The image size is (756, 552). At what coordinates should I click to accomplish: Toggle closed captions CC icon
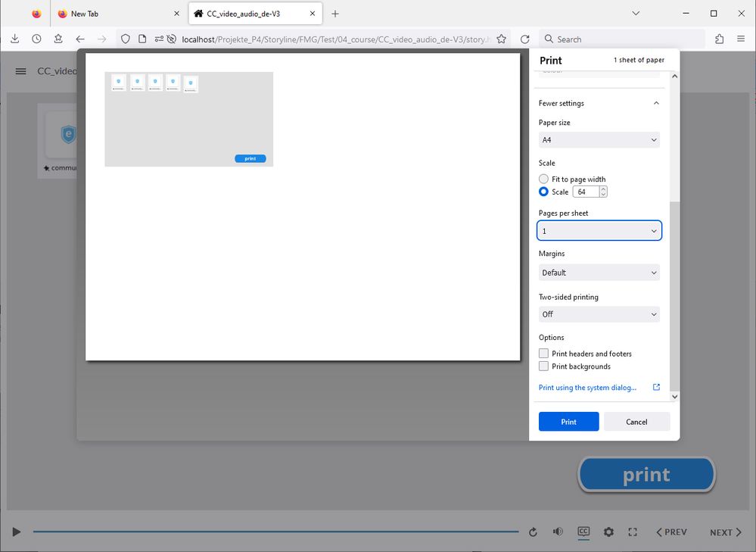(x=583, y=532)
